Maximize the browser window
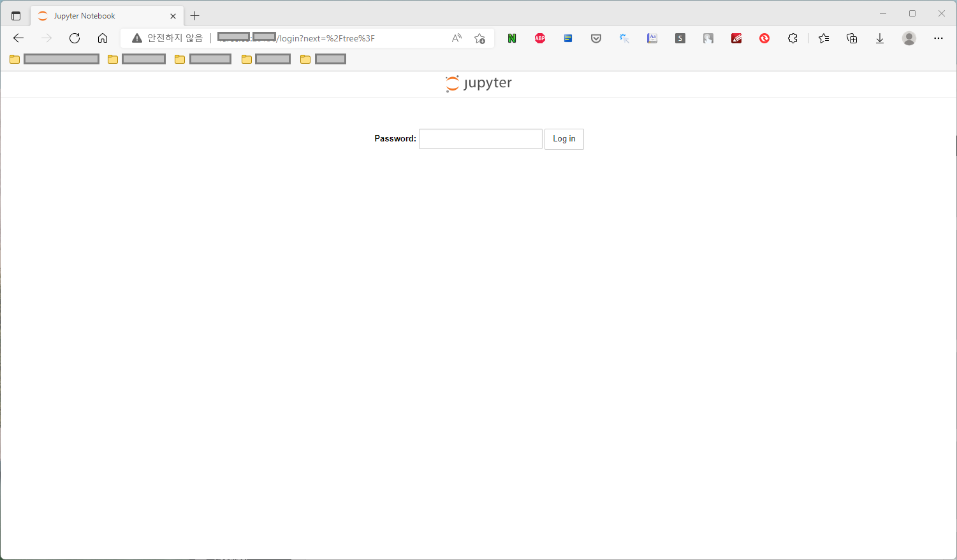This screenshot has width=957, height=560. [x=912, y=13]
